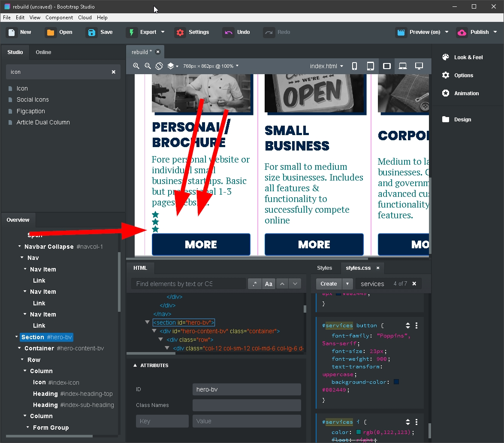Click the Personal Brochure MORE button

click(201, 244)
